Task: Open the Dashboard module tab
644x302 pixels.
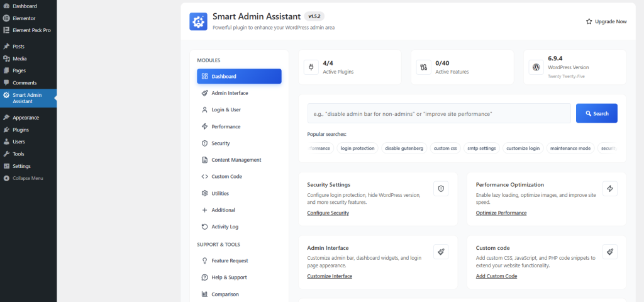Action: [239, 76]
